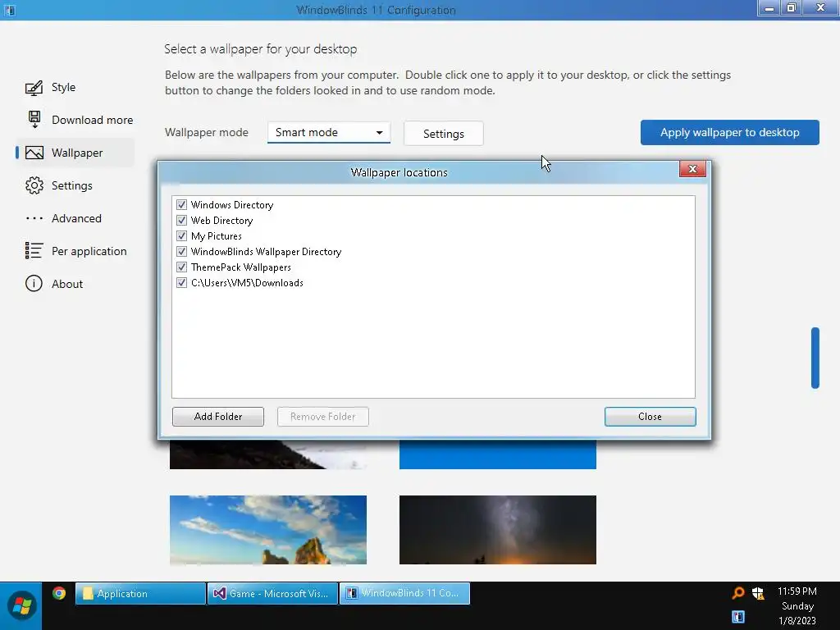Click WindowBlinds 11 Co... taskbar button
This screenshot has height=630, width=840.
coord(405,593)
